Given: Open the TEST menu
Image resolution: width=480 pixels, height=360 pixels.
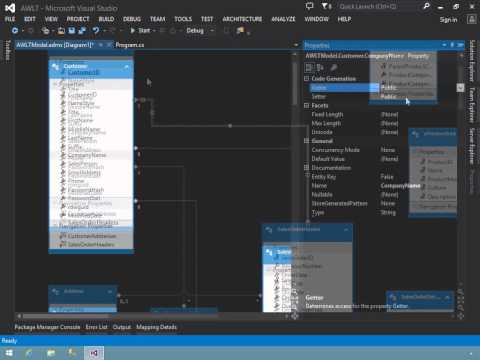Looking at the screenshot, I should pyautogui.click(x=207, y=19).
